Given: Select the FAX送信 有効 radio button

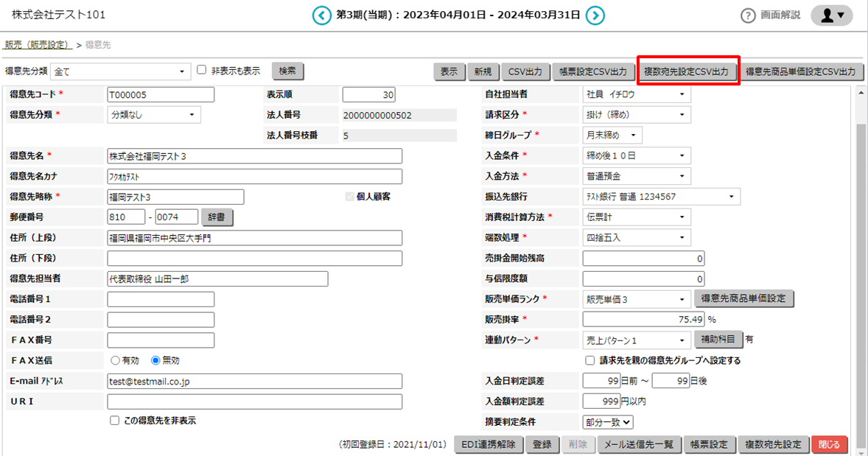Looking at the screenshot, I should click(x=115, y=361).
